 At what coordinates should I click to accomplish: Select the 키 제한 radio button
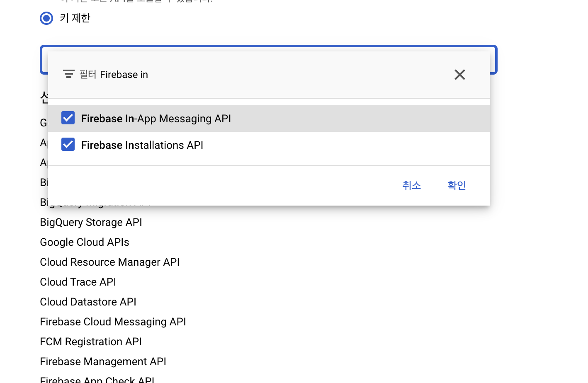(46, 18)
